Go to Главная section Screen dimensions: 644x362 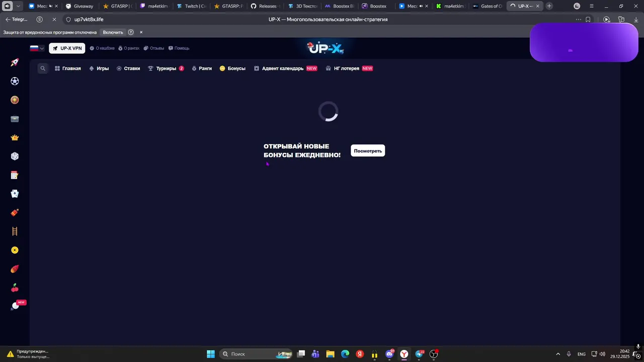click(67, 68)
